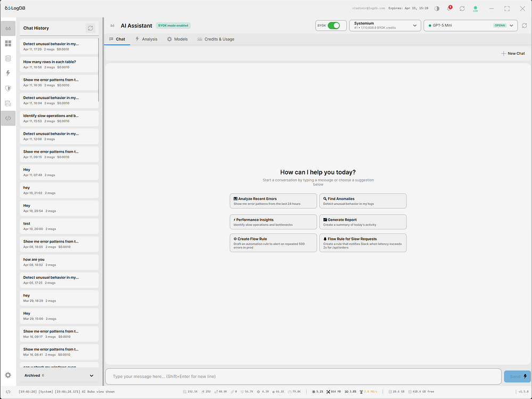Click the Send button
The height and width of the screenshot is (399, 532).
tap(518, 376)
